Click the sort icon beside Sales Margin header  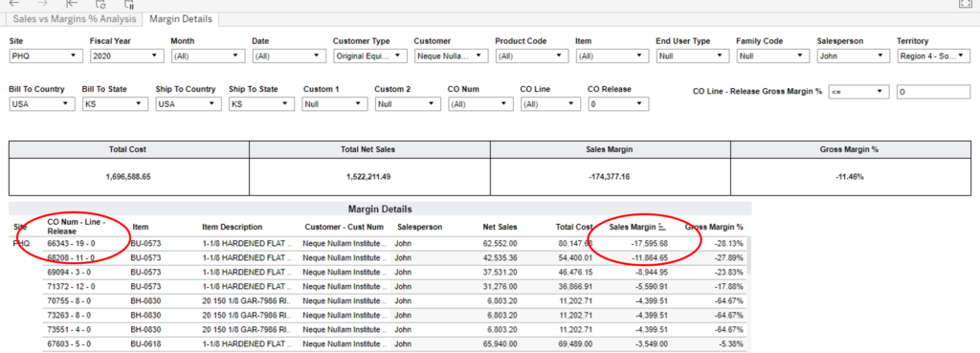(x=662, y=227)
